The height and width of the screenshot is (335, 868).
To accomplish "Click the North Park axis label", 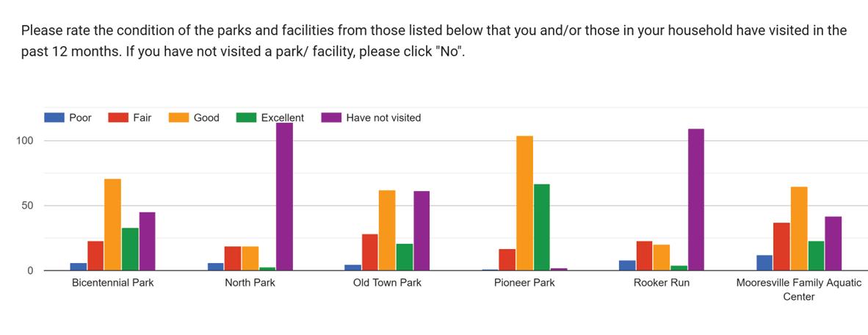I will [250, 283].
